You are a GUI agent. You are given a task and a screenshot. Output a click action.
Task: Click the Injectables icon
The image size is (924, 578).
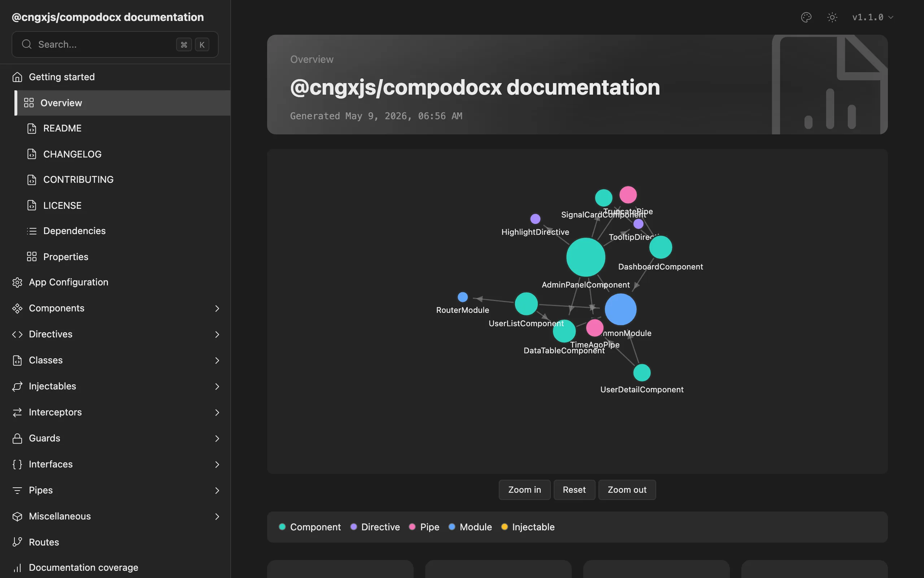(x=17, y=386)
